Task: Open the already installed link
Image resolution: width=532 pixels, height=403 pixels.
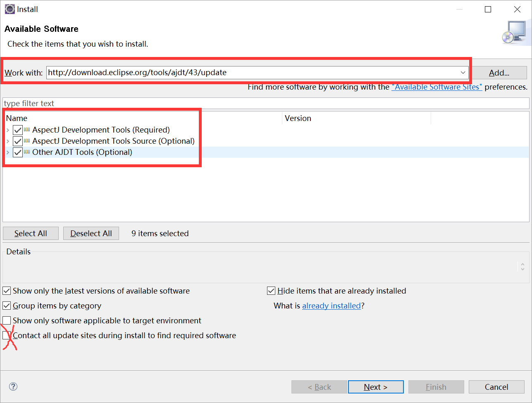Action: click(x=332, y=306)
